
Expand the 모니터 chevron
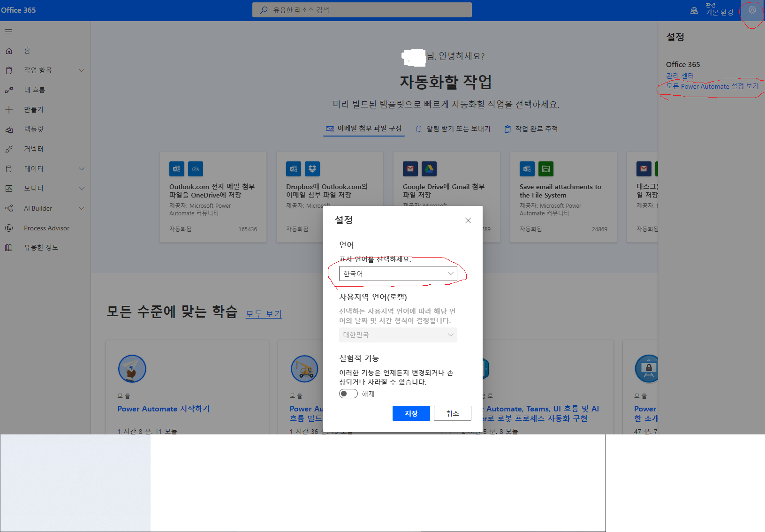click(x=82, y=189)
